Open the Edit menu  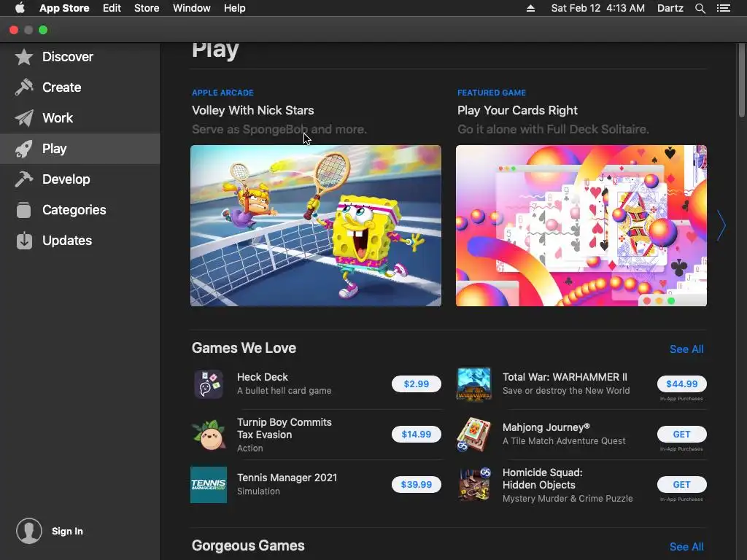(x=112, y=8)
